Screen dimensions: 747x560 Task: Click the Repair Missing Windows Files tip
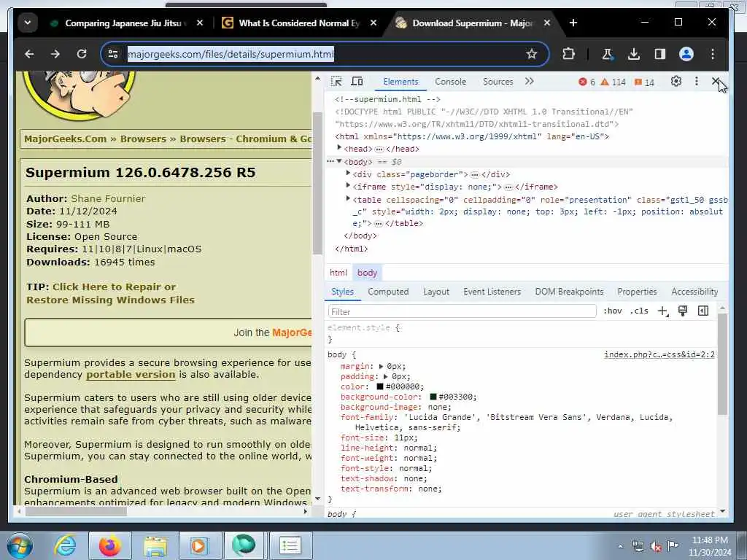[111, 293]
